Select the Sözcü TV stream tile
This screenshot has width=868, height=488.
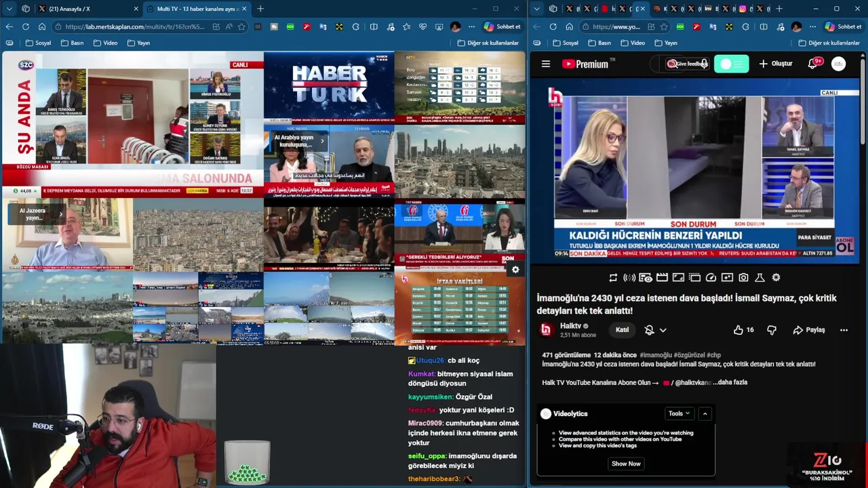[132, 123]
